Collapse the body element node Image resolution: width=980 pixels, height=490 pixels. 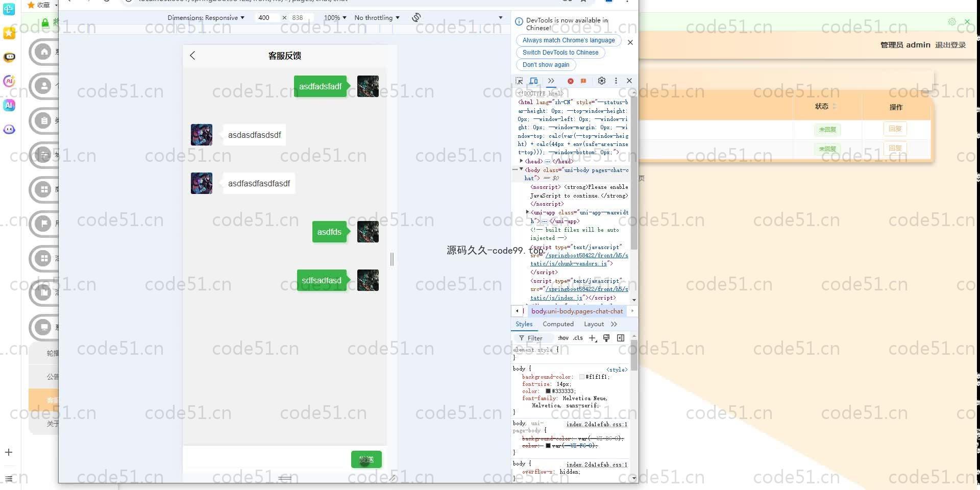tap(521, 169)
